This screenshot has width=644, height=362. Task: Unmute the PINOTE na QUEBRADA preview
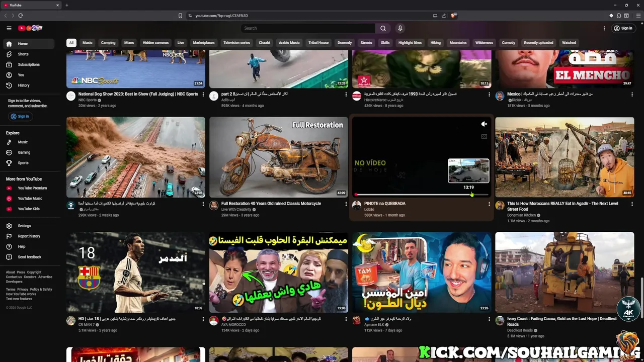[x=484, y=124]
